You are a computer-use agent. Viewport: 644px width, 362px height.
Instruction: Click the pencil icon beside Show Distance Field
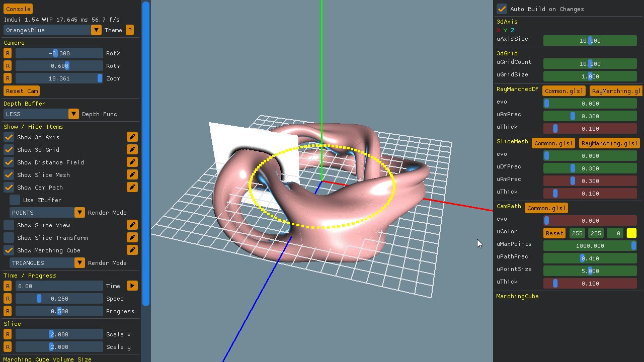click(x=131, y=162)
